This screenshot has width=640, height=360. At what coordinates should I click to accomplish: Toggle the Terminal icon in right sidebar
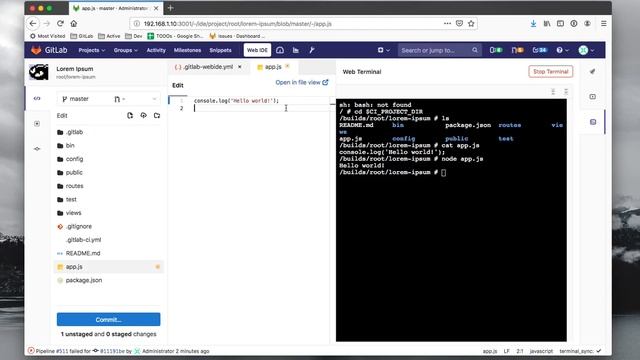pos(593,122)
